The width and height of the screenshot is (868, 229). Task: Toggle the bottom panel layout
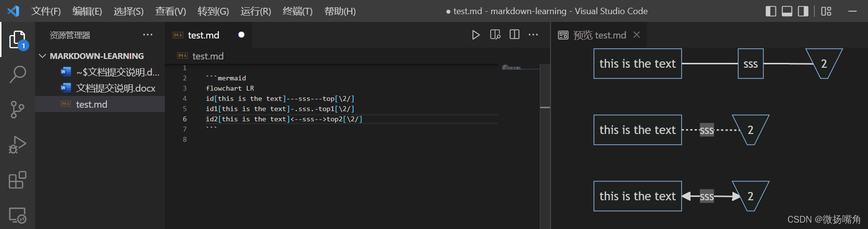point(787,11)
